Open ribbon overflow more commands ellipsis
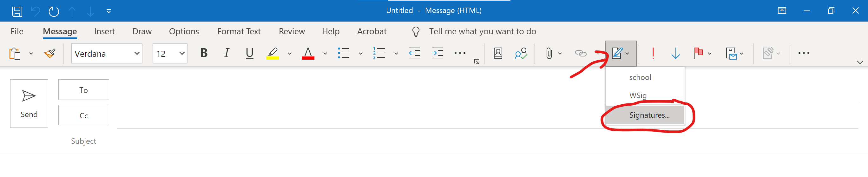This screenshot has height=177, width=868. click(804, 53)
